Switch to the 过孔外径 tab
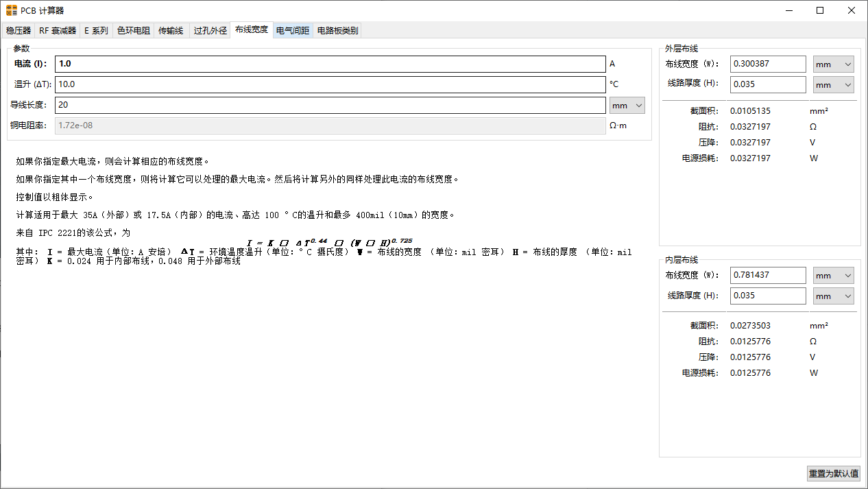This screenshot has height=489, width=868. pos(210,31)
